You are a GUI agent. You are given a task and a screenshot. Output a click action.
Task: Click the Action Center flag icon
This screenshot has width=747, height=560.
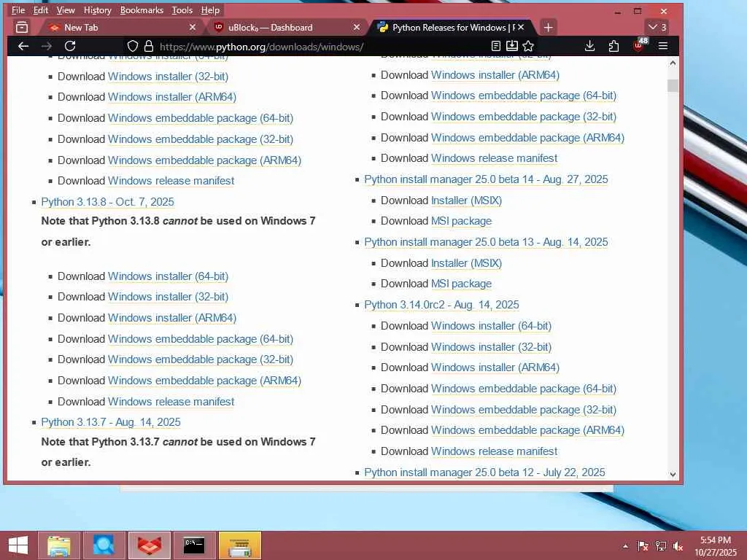point(643,546)
